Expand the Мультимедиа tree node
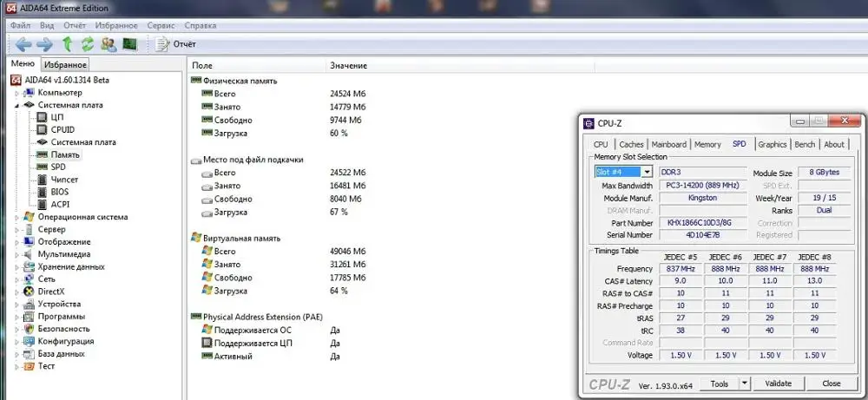868x400 pixels. [x=16, y=254]
